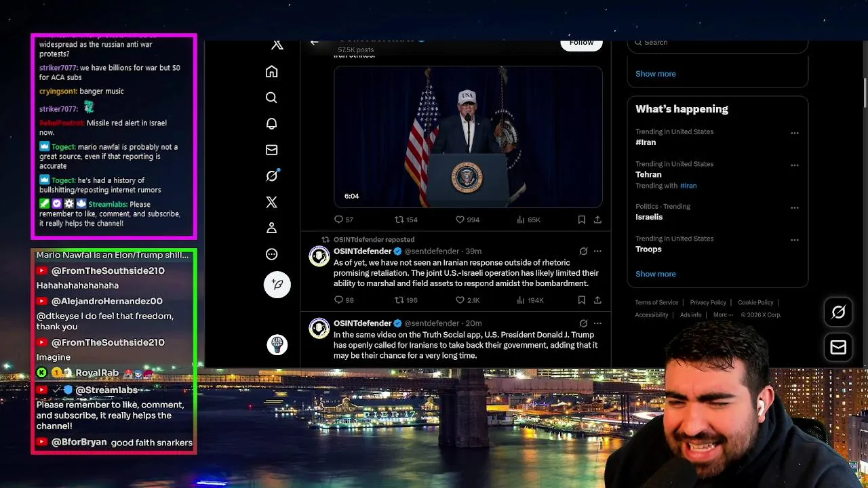Open Privacy Policy footer link
Screen dimensions: 868x488
[x=708, y=302]
